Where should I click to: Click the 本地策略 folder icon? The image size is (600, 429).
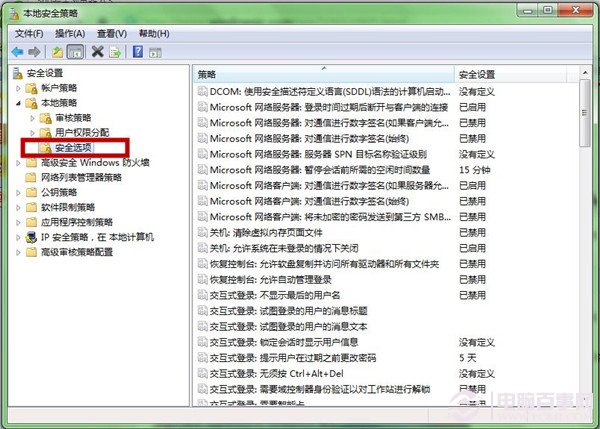point(31,103)
